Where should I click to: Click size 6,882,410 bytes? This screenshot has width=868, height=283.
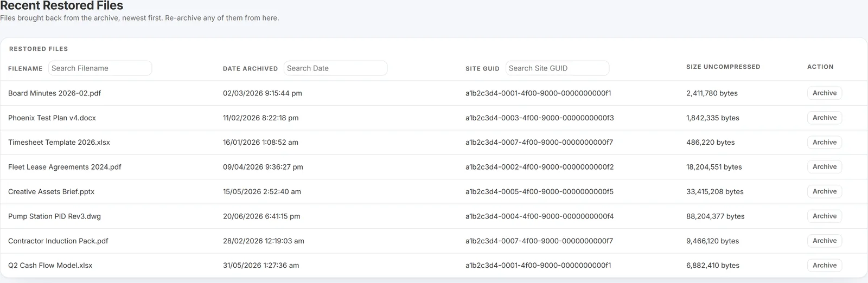point(713,266)
